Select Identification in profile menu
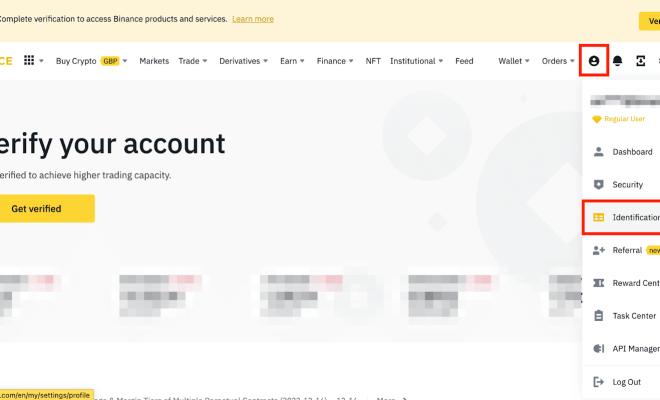660x400 pixels. click(636, 217)
